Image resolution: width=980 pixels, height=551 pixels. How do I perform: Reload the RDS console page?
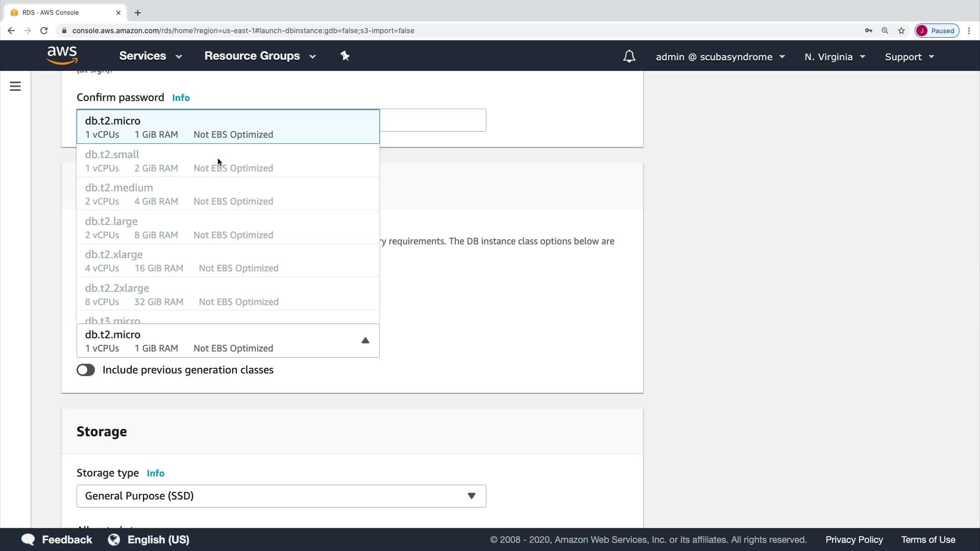pyautogui.click(x=44, y=30)
